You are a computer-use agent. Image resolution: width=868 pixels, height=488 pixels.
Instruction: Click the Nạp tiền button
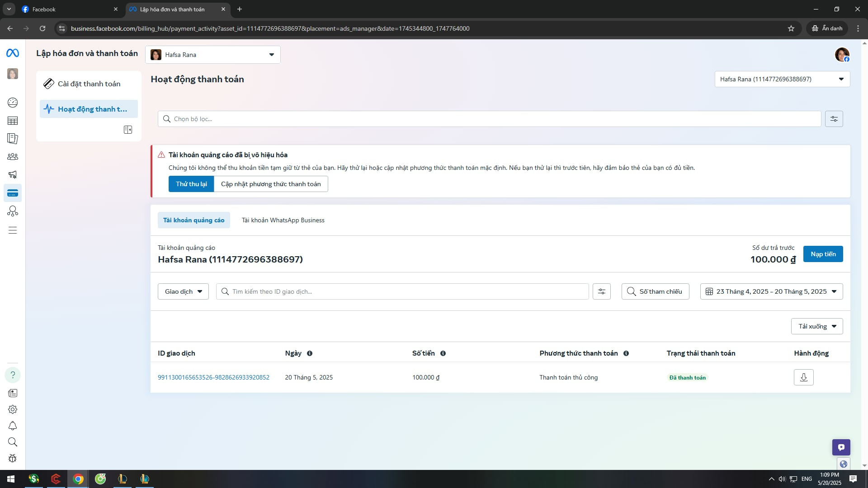point(823,254)
